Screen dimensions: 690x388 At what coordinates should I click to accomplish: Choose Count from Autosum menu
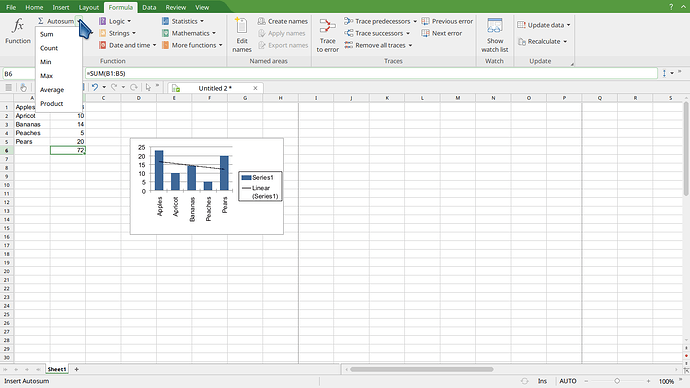click(59, 48)
